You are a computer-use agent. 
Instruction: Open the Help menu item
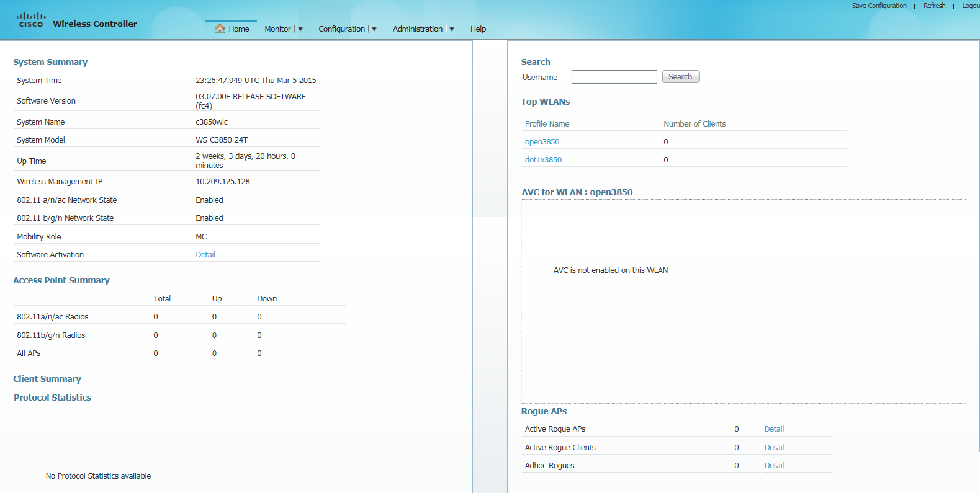click(x=478, y=29)
